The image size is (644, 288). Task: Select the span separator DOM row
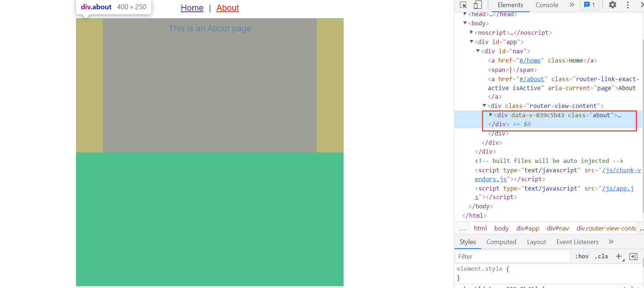512,70
